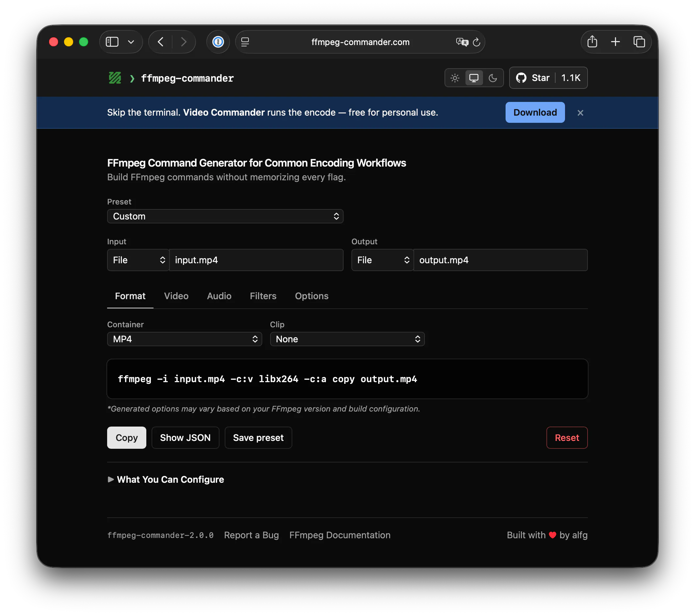Switch to dark theme moon icon
The image size is (695, 616).
click(x=493, y=78)
